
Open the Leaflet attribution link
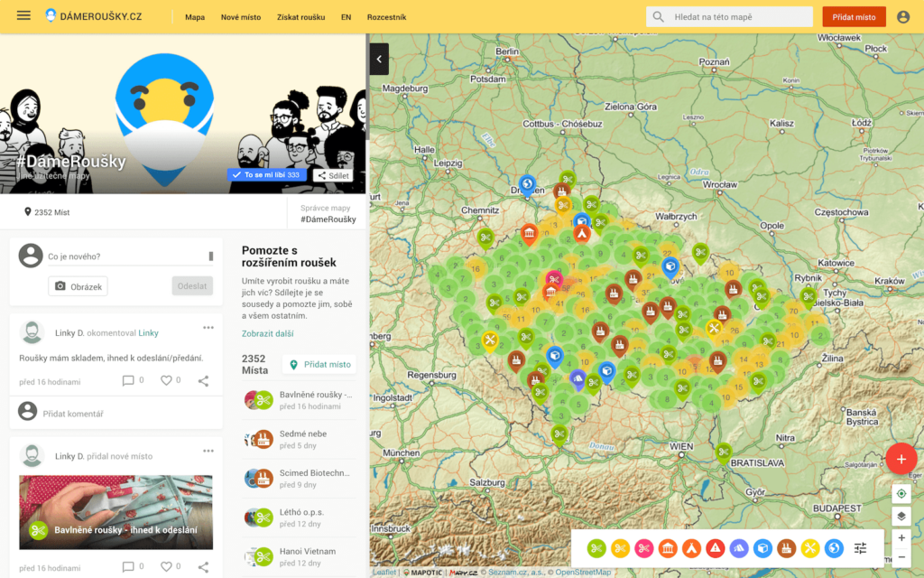[384, 572]
